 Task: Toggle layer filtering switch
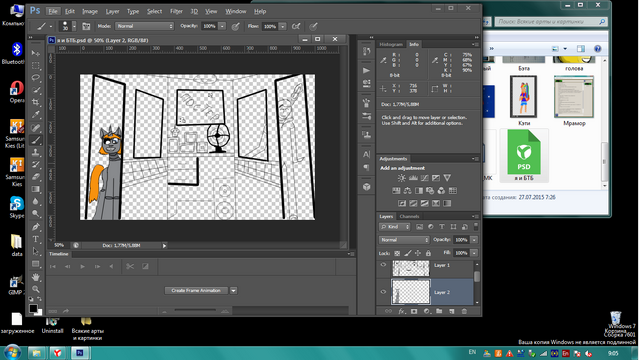coord(476,227)
